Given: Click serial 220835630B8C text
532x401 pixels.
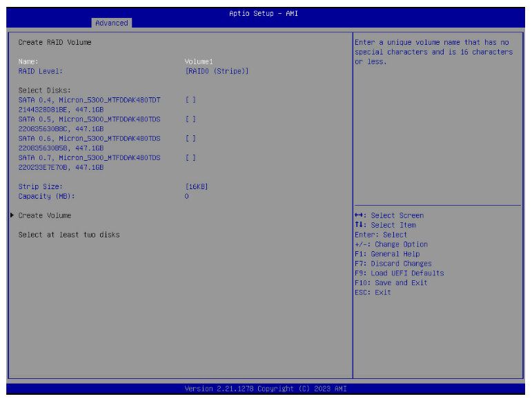Looking at the screenshot, I should [x=42, y=129].
